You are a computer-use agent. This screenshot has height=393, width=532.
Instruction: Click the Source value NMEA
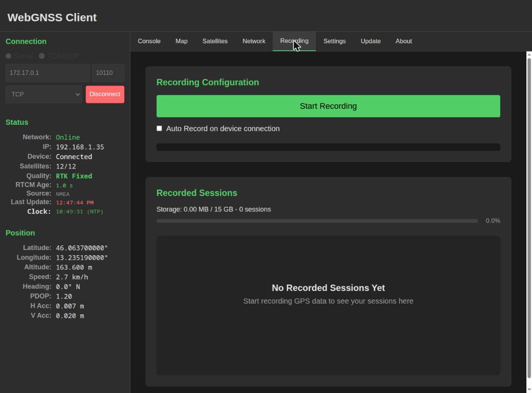[63, 194]
